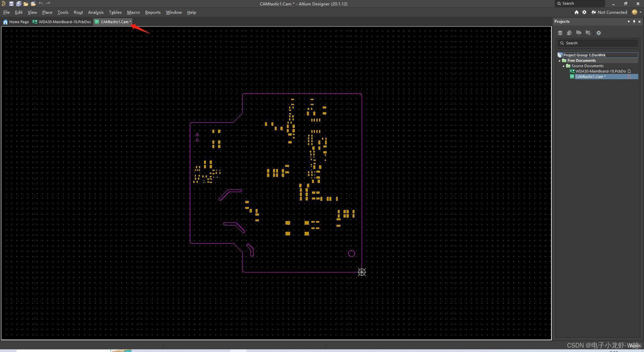Click the Projects panel settings gear icon
Image resolution: width=644 pixels, height=352 pixels.
click(599, 33)
